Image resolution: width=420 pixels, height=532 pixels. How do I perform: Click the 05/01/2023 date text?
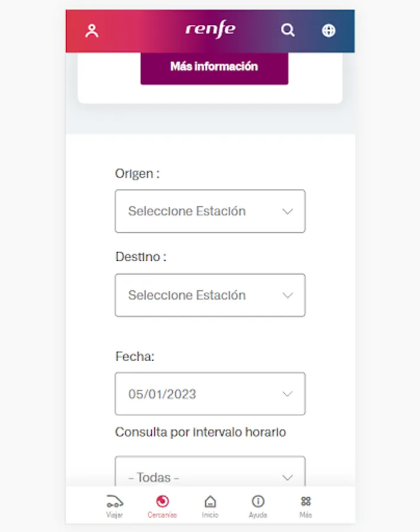[162, 394]
